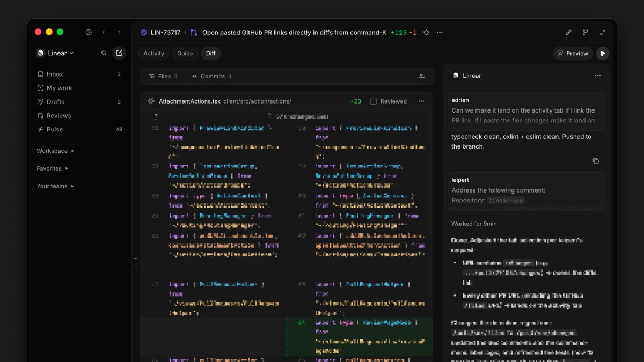Viewport: 644px width, 362px height.
Task: Open Pulse in the sidebar
Action: pos(79,129)
